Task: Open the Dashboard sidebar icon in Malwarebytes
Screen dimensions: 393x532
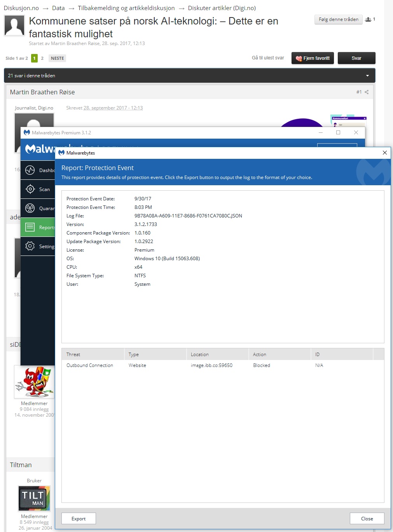Action: tap(30, 170)
